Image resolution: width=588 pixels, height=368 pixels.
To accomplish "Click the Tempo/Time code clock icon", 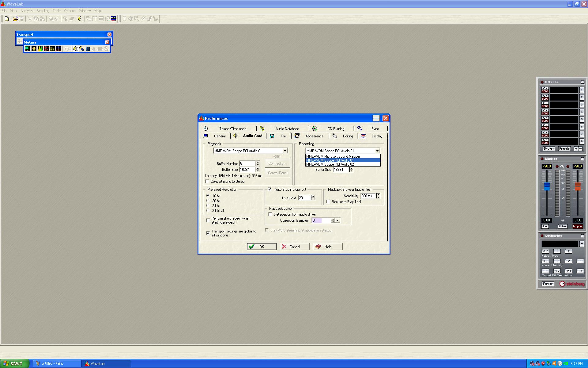I will tap(206, 128).
